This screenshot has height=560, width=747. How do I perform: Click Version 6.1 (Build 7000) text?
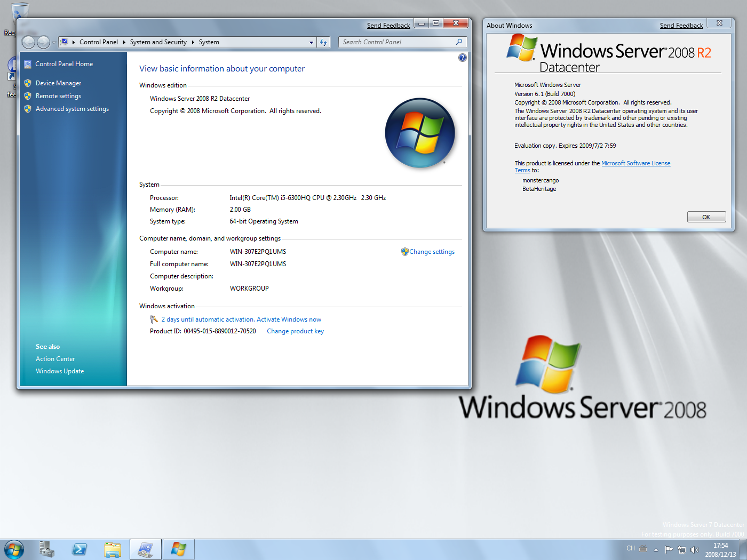pyautogui.click(x=545, y=94)
